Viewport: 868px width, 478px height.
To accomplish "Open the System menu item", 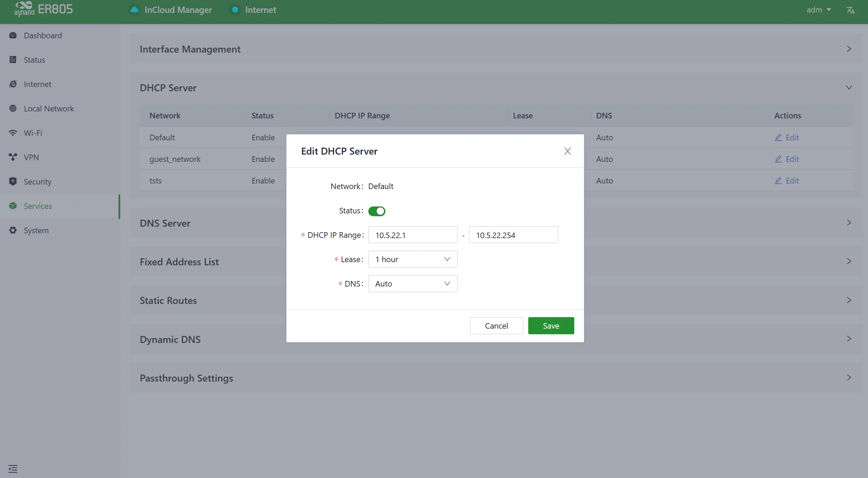I will (x=60, y=230).
